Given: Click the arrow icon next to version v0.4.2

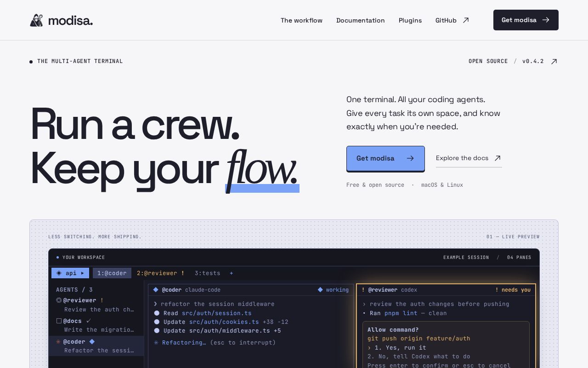Looking at the screenshot, I should [x=554, y=61].
